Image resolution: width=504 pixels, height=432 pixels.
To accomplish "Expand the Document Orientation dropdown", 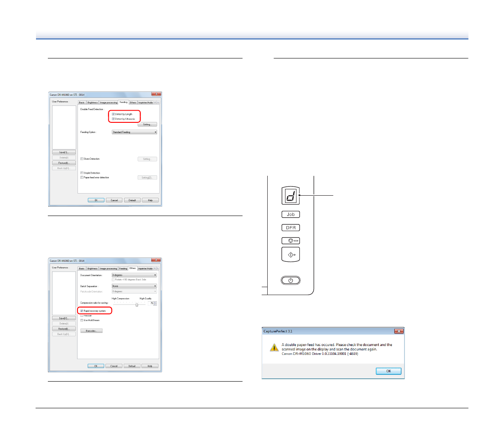I will [x=134, y=275].
